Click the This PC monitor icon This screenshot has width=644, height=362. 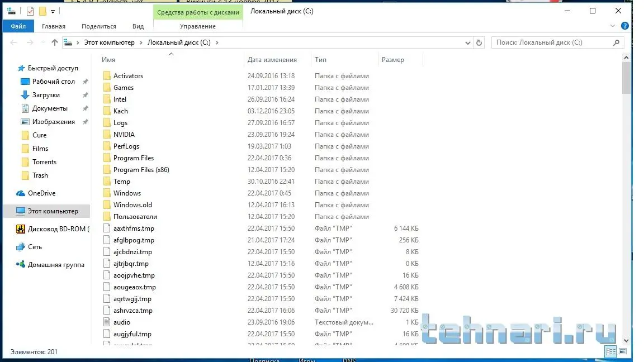click(x=21, y=211)
